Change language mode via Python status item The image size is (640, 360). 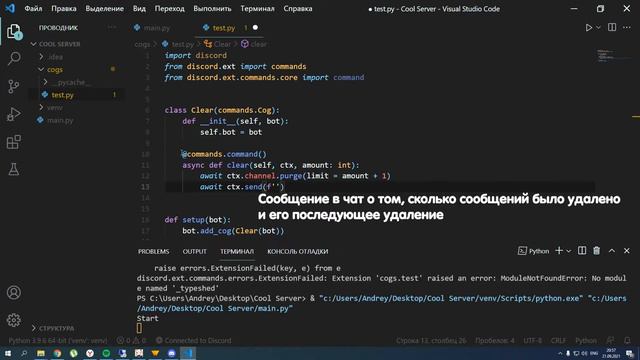tap(586, 340)
